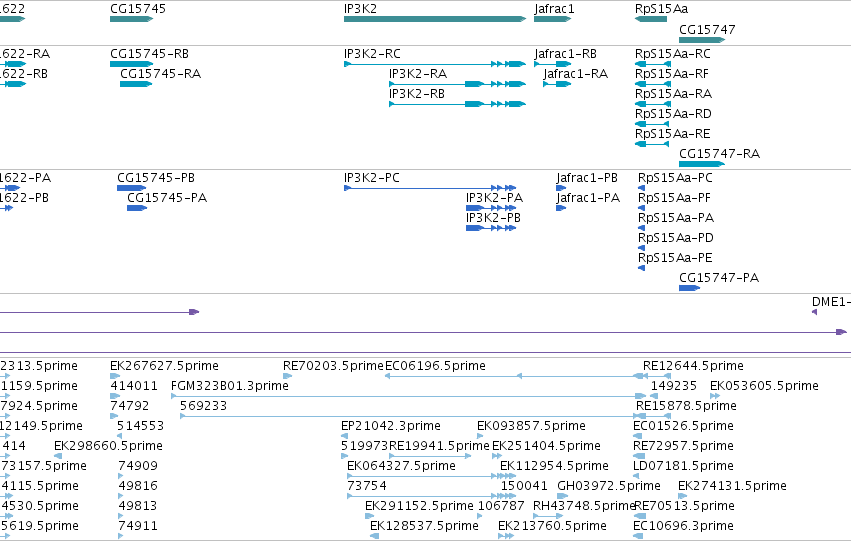This screenshot has width=851, height=541.
Task: Click the RpS15Aa gene feature
Action: (x=651, y=19)
